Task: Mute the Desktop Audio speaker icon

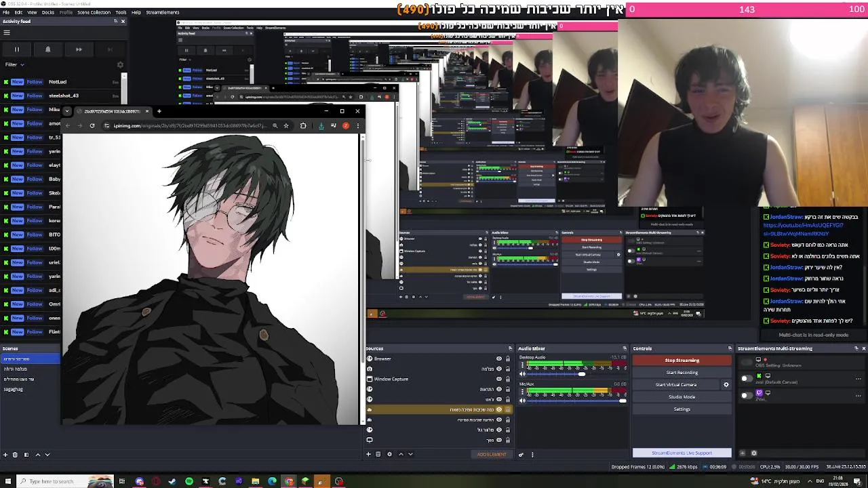Action: pos(522,374)
